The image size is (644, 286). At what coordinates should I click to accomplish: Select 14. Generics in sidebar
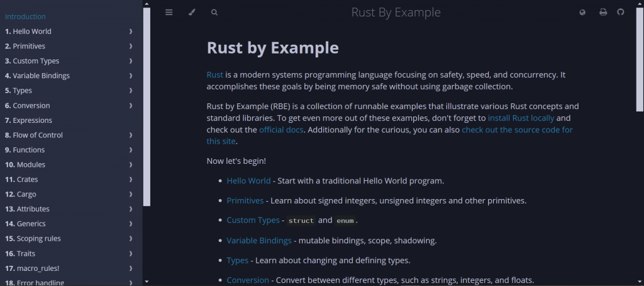pos(25,224)
